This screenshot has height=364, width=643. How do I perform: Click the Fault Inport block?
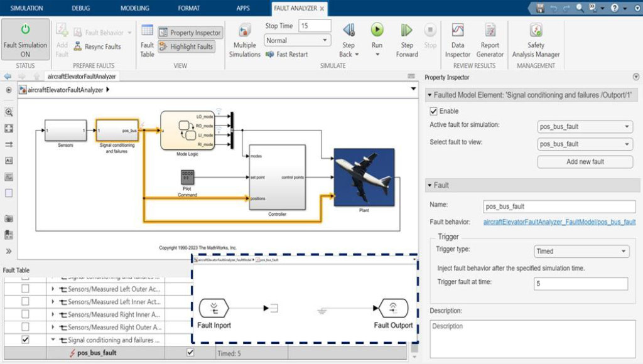tap(213, 308)
